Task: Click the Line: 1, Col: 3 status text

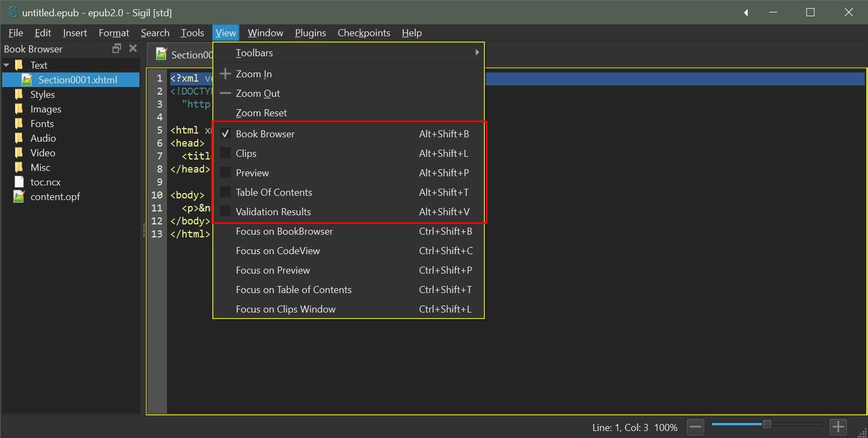Action: [x=620, y=427]
